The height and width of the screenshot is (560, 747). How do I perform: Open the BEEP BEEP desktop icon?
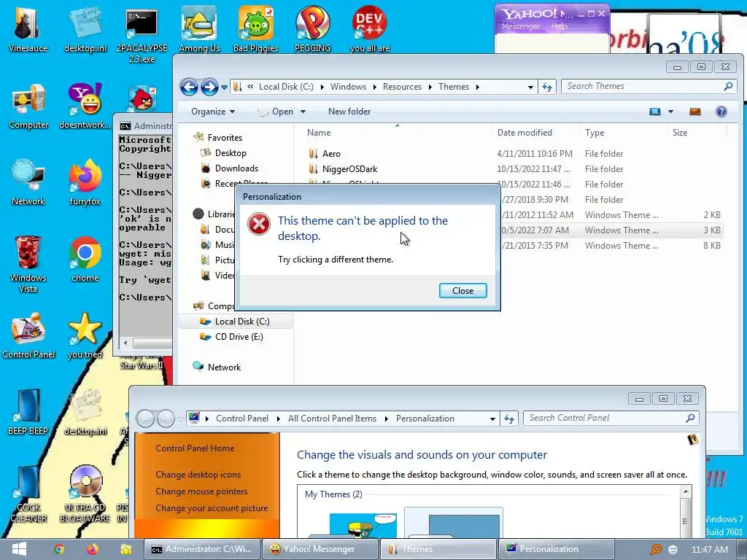(28, 413)
